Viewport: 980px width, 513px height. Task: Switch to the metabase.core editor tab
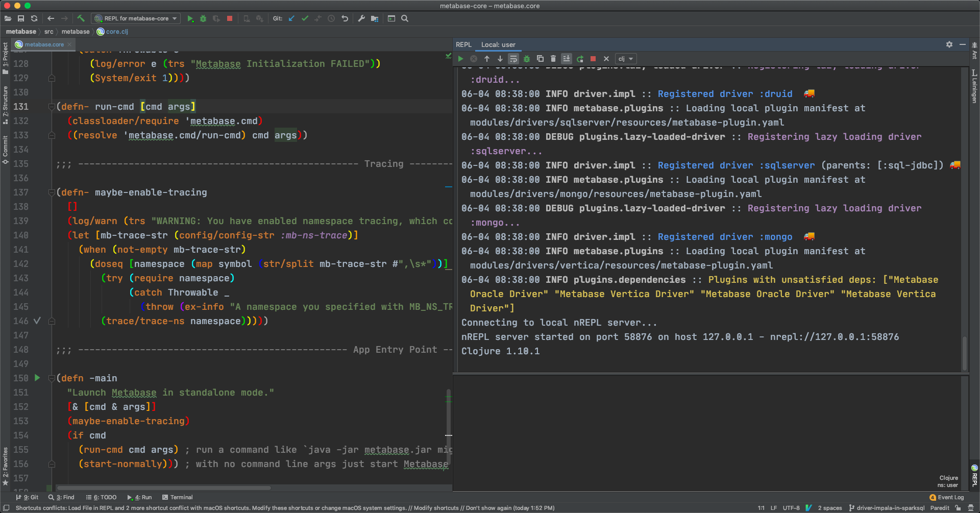tap(44, 44)
